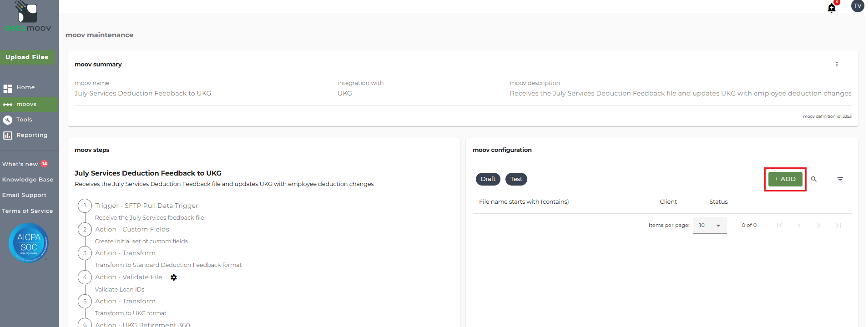
Task: Click integration with value UKG
Action: tap(345, 93)
